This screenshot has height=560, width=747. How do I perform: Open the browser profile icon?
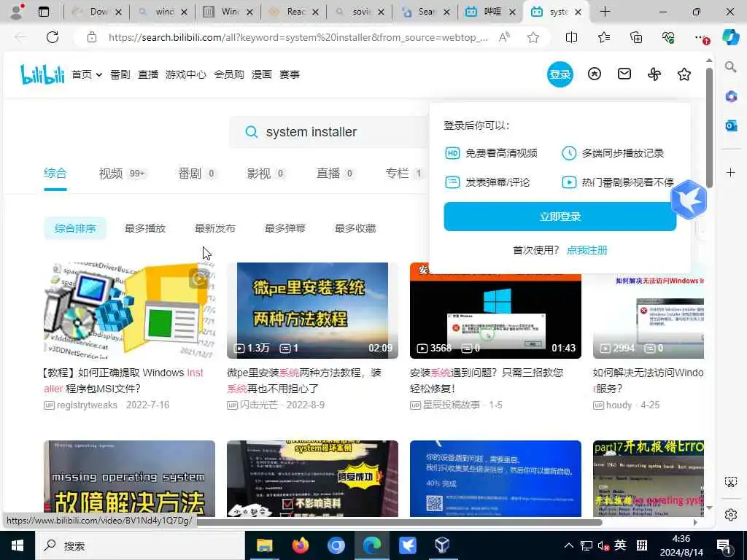17,12
